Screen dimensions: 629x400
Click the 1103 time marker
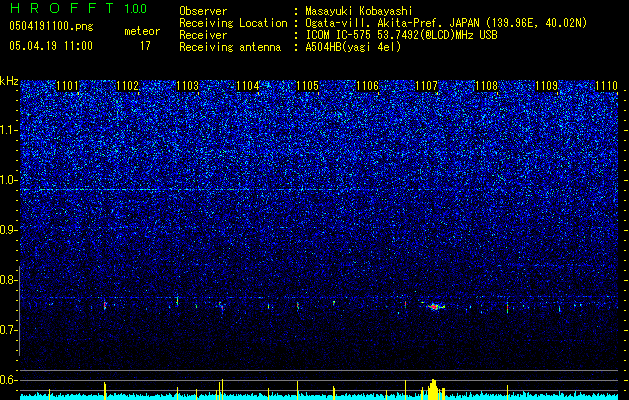tap(187, 86)
